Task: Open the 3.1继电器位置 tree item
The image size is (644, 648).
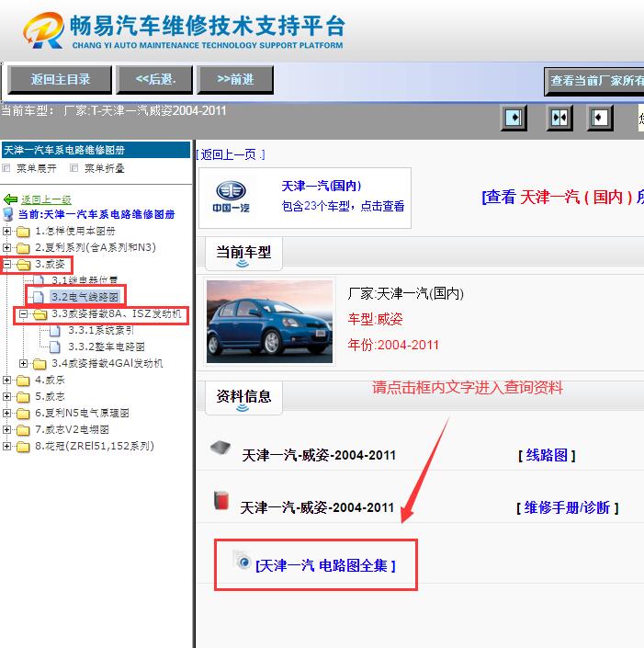Action: coord(85,280)
